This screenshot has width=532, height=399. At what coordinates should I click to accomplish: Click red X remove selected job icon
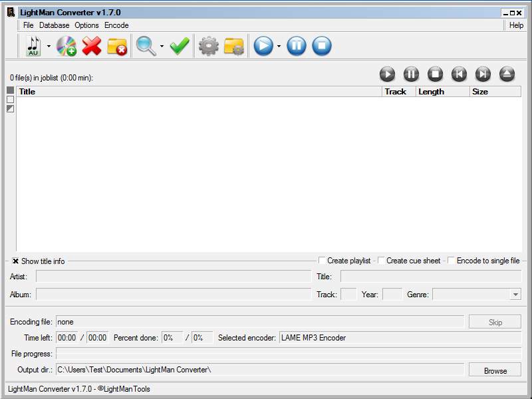click(x=92, y=46)
